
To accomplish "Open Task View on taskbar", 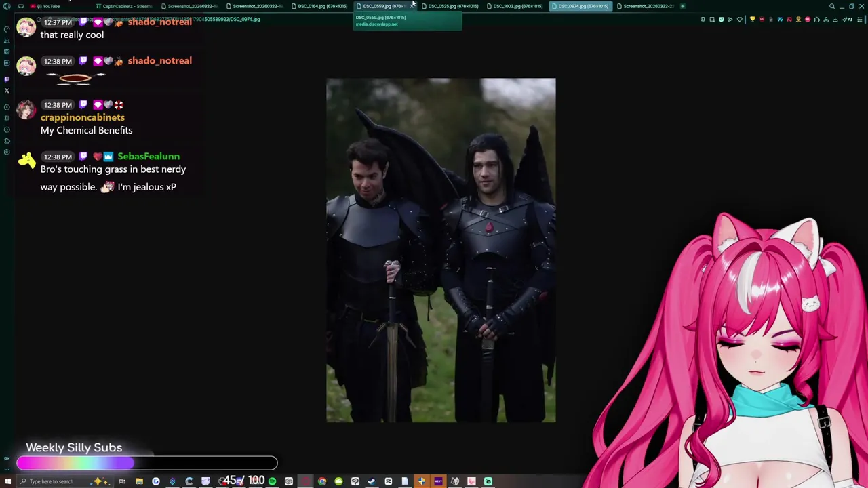I will tap(122, 481).
